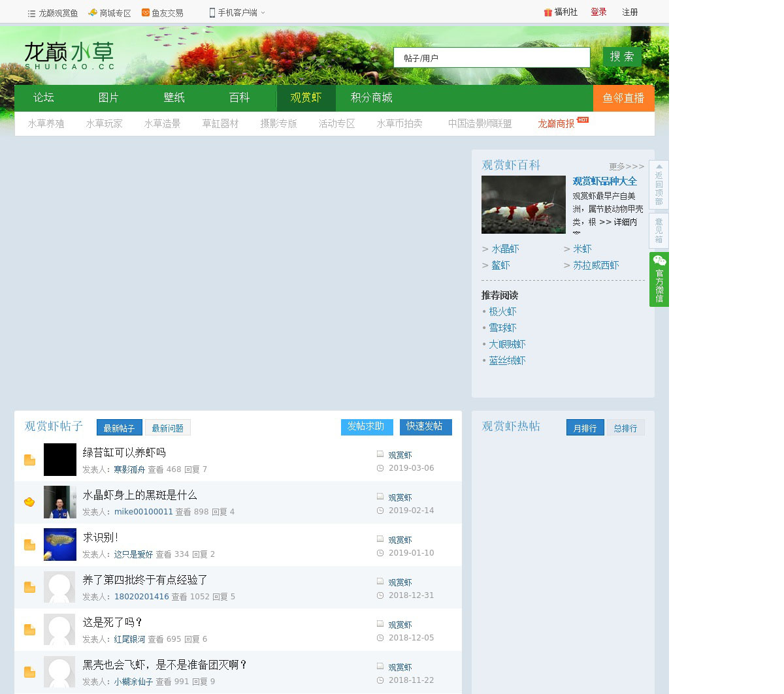Click the gold icon beside 水晶虾身上的黑斑是什么
The height and width of the screenshot is (694, 784).
[29, 502]
